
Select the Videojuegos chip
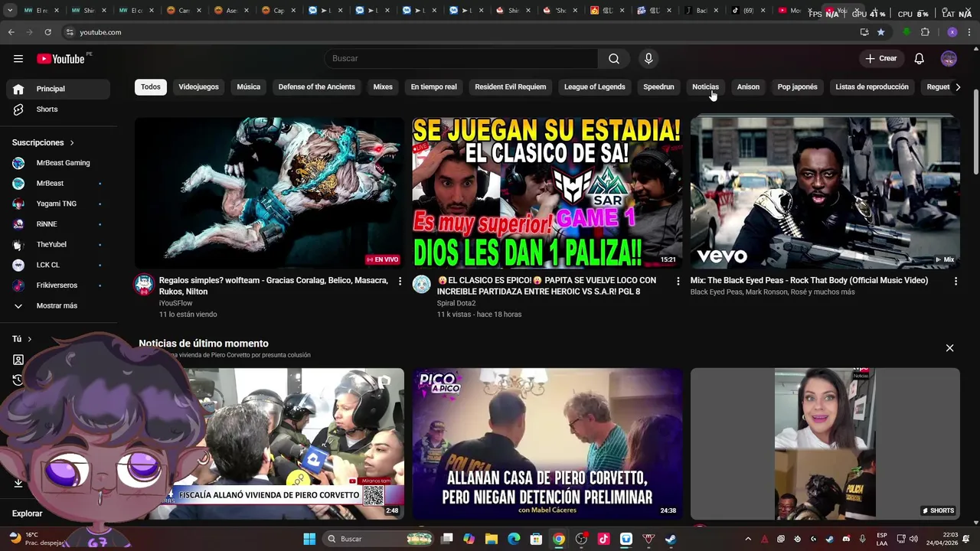199,87
